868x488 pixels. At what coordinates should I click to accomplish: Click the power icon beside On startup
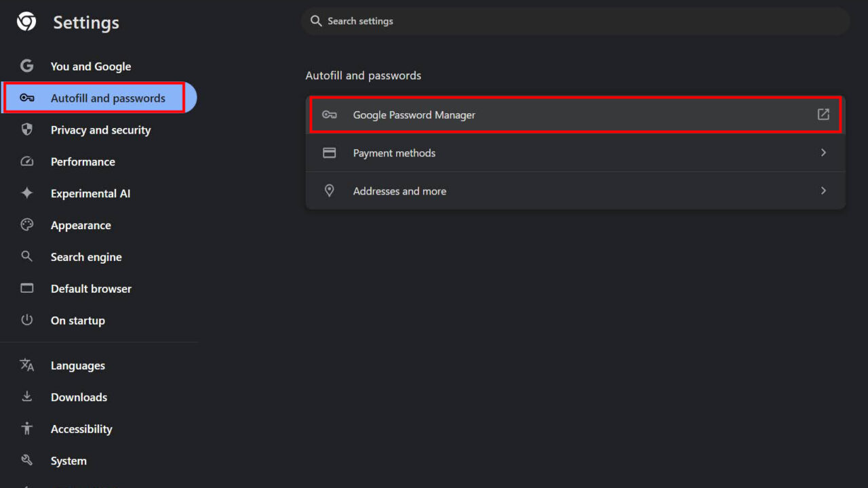pos(27,320)
